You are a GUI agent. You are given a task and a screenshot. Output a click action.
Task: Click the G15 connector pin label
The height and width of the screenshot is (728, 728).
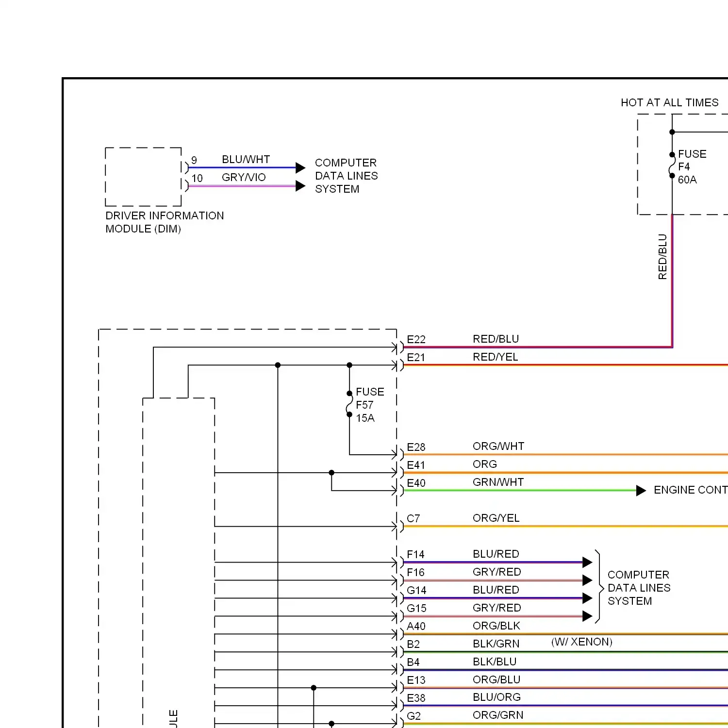(416, 608)
